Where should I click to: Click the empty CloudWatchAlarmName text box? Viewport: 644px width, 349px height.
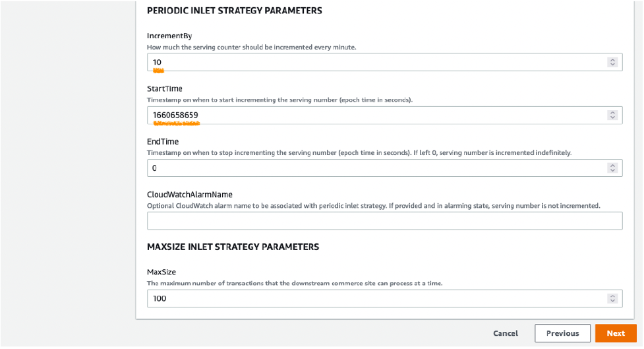tap(384, 220)
